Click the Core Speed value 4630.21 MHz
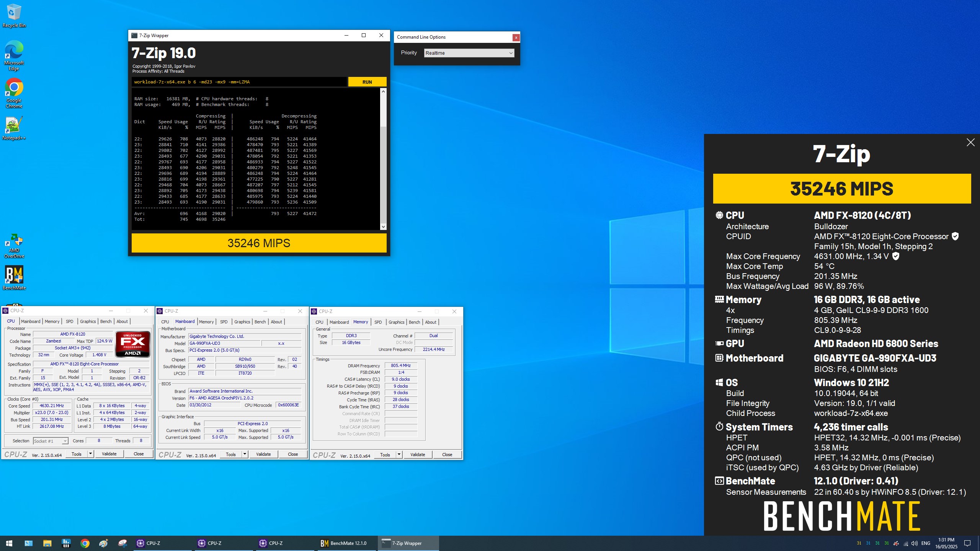 click(52, 406)
